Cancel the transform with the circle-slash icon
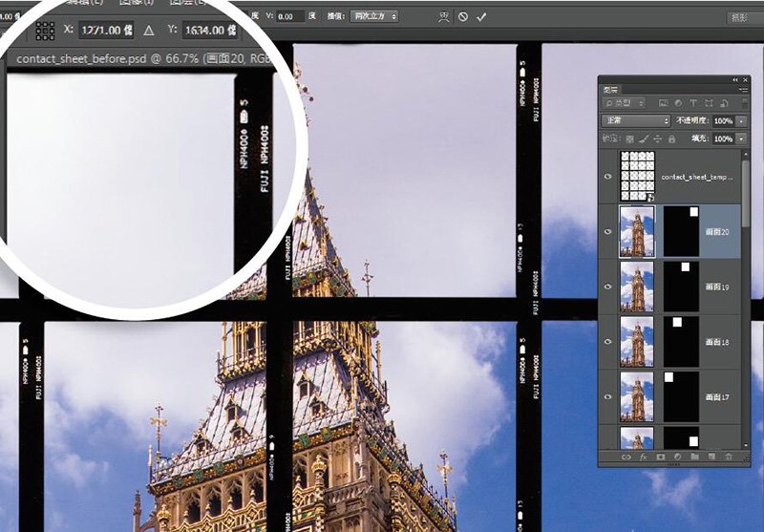 463,16
